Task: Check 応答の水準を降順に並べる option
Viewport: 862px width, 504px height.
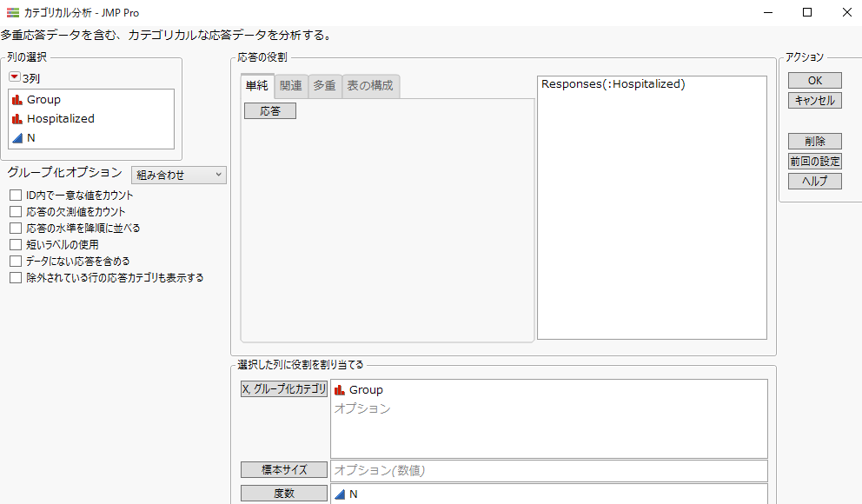Action: [x=15, y=229]
